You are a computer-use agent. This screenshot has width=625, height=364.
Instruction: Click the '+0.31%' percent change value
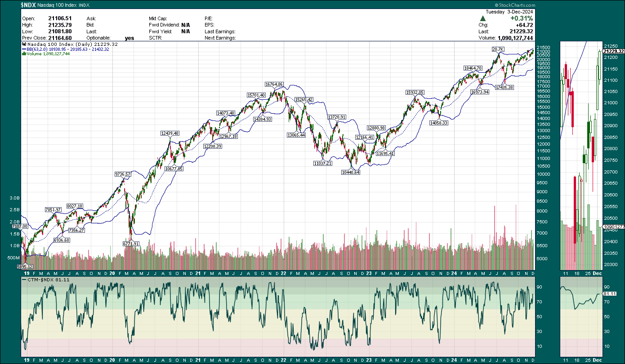point(521,18)
